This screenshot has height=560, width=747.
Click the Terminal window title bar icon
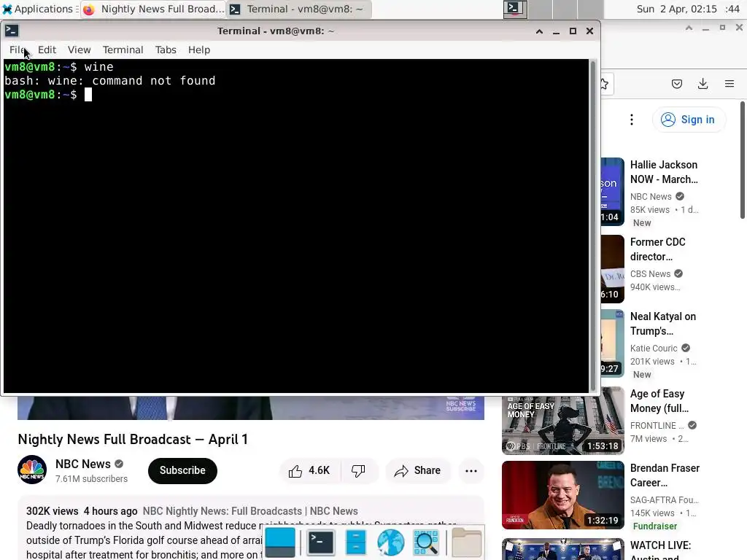point(12,31)
